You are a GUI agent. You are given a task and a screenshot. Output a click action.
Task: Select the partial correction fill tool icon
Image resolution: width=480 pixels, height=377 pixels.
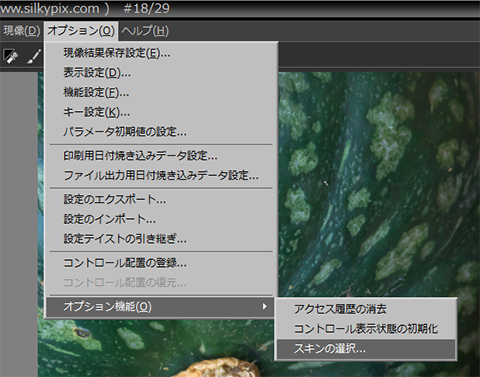(x=11, y=56)
